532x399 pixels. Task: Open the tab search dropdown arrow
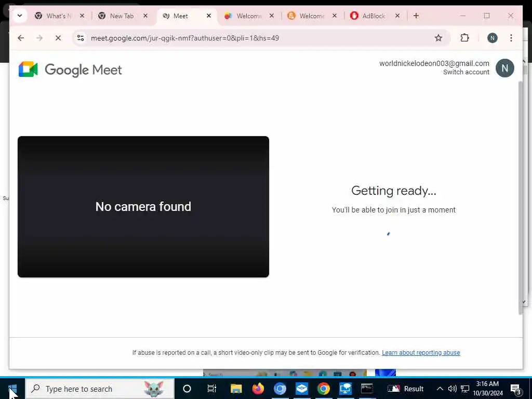coord(20,16)
